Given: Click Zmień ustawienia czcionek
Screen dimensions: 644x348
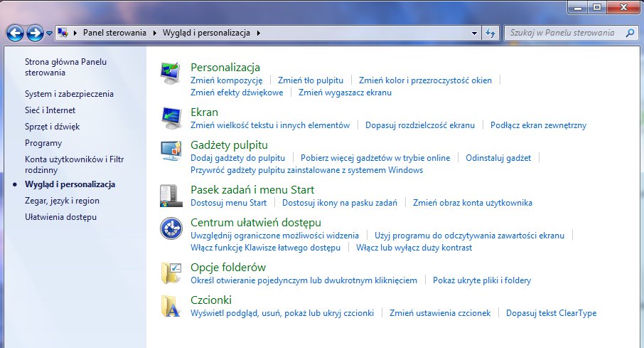Looking at the screenshot, I should [440, 313].
